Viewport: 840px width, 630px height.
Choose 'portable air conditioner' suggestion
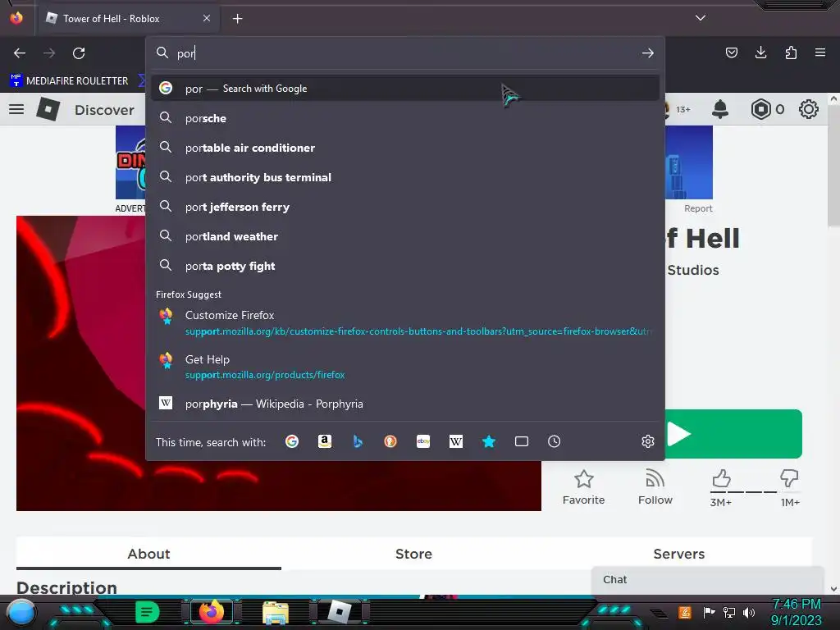[405, 148]
